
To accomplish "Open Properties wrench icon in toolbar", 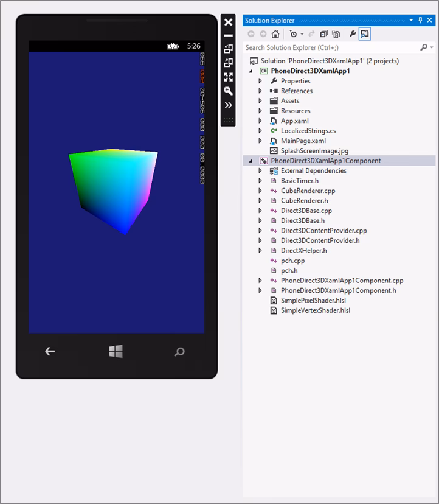I will click(352, 33).
